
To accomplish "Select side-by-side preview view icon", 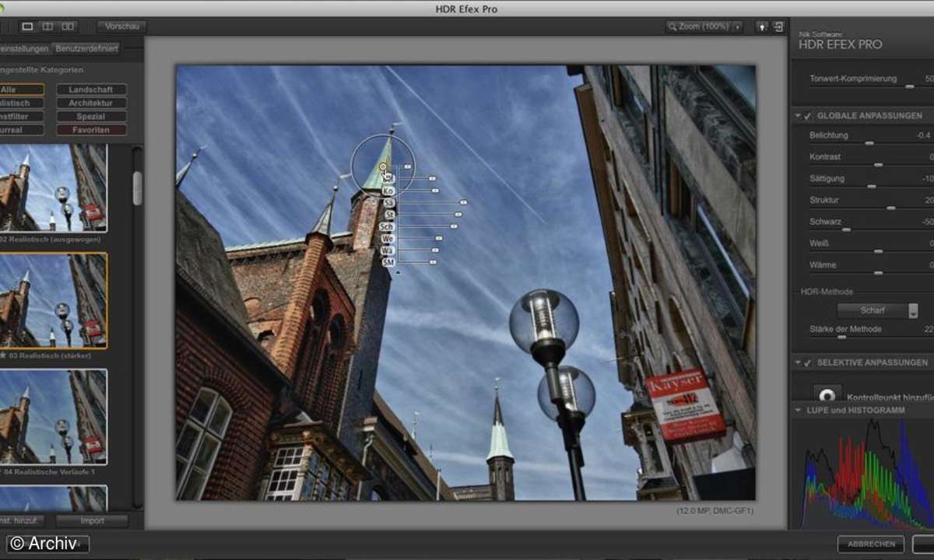I will tap(68, 26).
